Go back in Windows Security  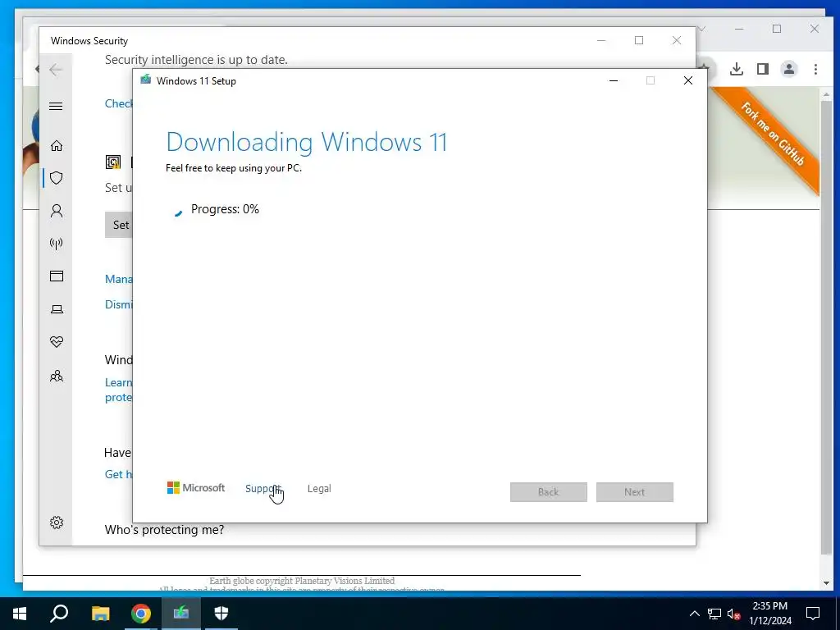[56, 70]
